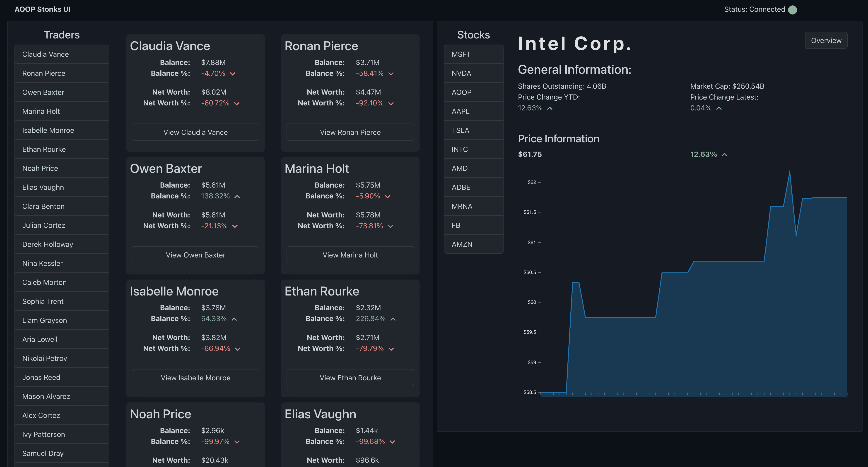Click the View Ethan Rourke button
This screenshot has width=868, height=467.
350,377
